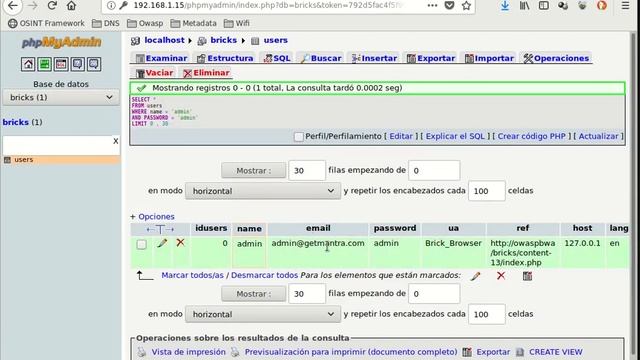Viewport: 640px width, 360px height.
Task: Open the Wifi bookmarks folder
Action: pos(237,23)
